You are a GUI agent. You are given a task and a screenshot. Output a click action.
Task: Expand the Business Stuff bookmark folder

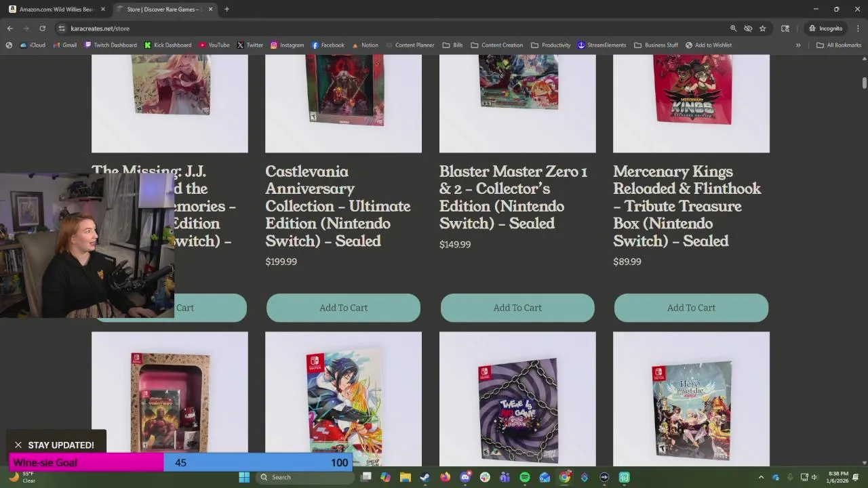point(656,45)
